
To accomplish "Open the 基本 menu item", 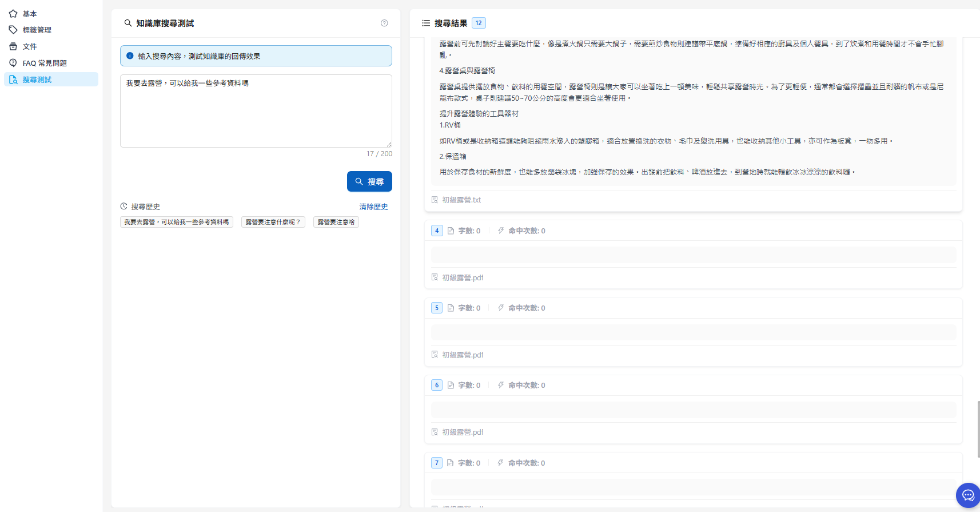I will click(x=30, y=14).
